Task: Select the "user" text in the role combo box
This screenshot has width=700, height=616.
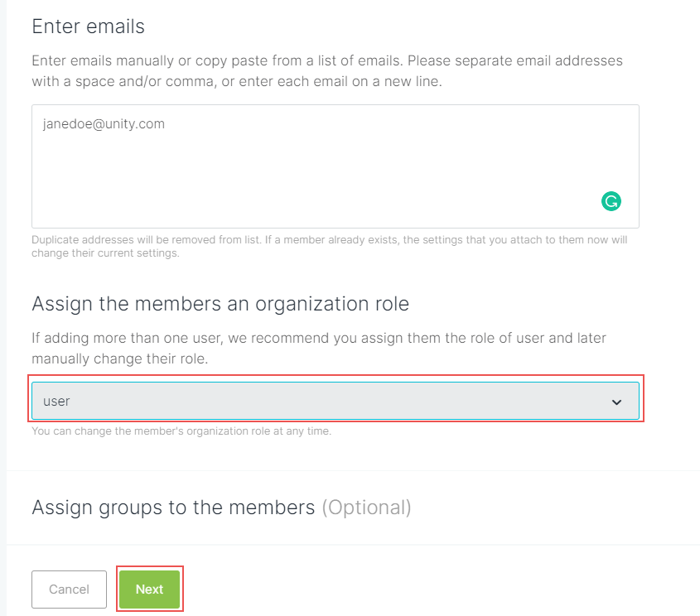Action: pos(56,402)
